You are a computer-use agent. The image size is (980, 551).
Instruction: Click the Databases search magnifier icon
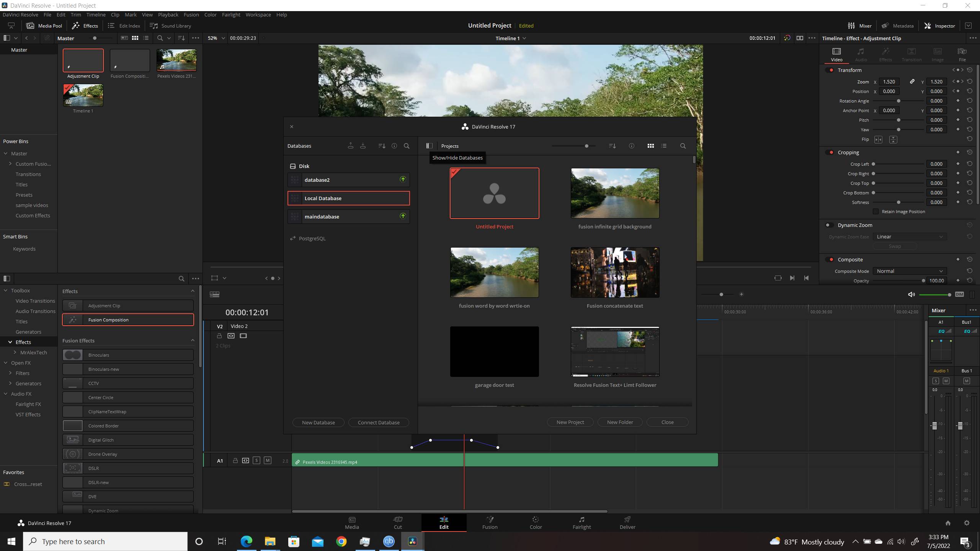(x=407, y=146)
